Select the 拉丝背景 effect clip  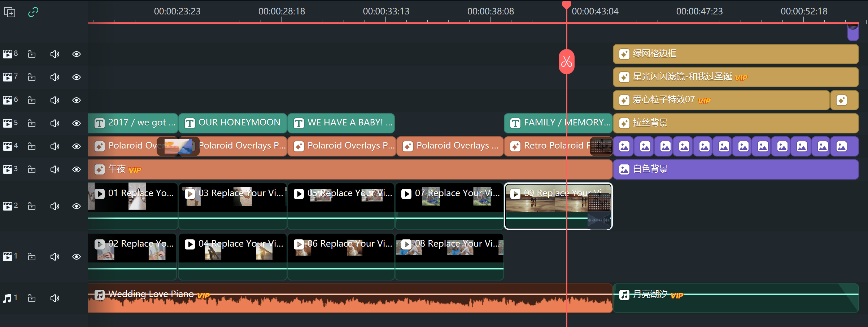(736, 123)
